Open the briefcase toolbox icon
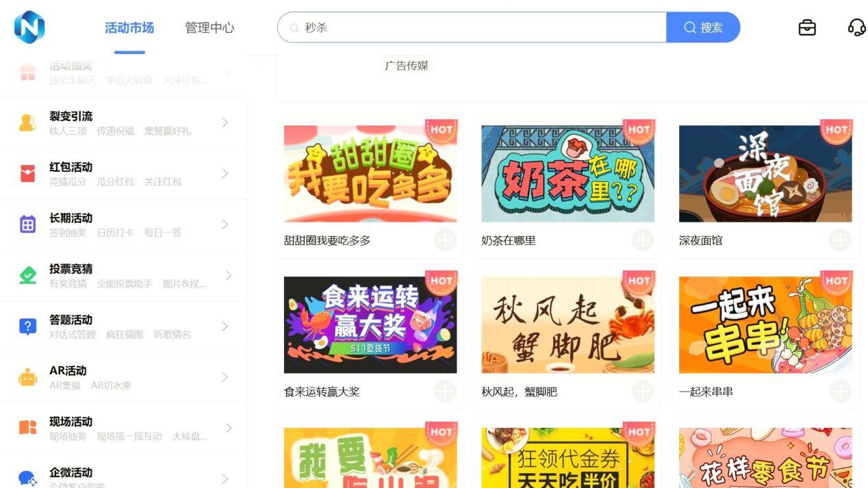The width and height of the screenshot is (868, 488). point(807,27)
